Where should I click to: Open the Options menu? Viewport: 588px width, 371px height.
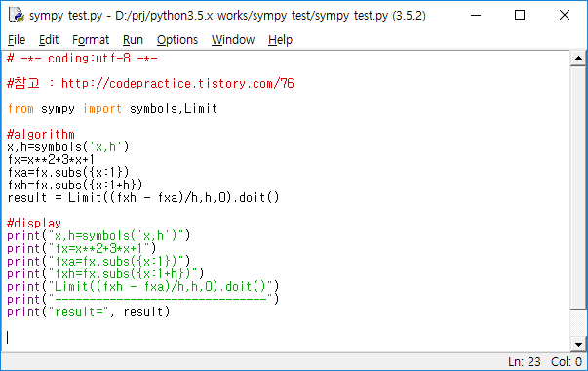[177, 40]
